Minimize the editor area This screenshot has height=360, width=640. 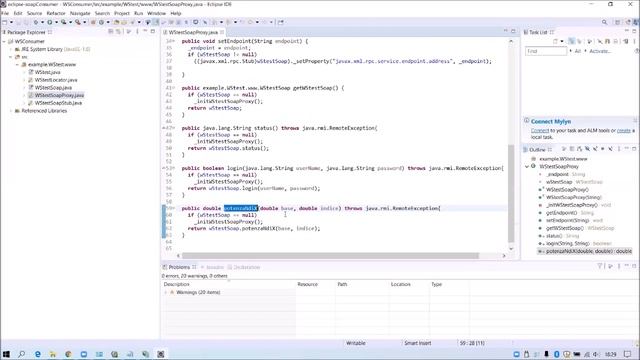click(x=505, y=31)
